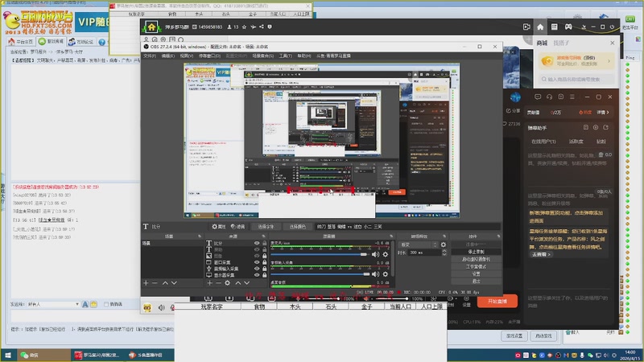Toggle visibility of the audio input capture source
The width and height of the screenshot is (644, 362).
(257, 269)
